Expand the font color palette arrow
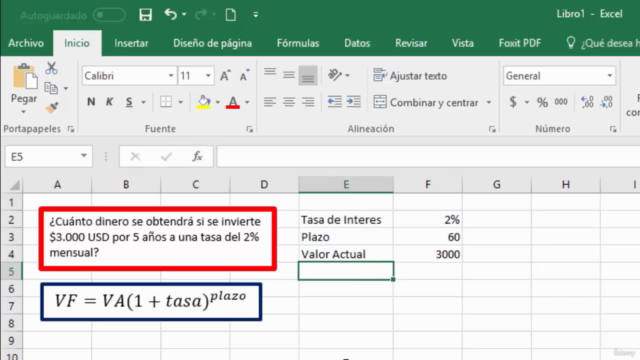Image resolution: width=640 pixels, height=360 pixels. [x=247, y=102]
